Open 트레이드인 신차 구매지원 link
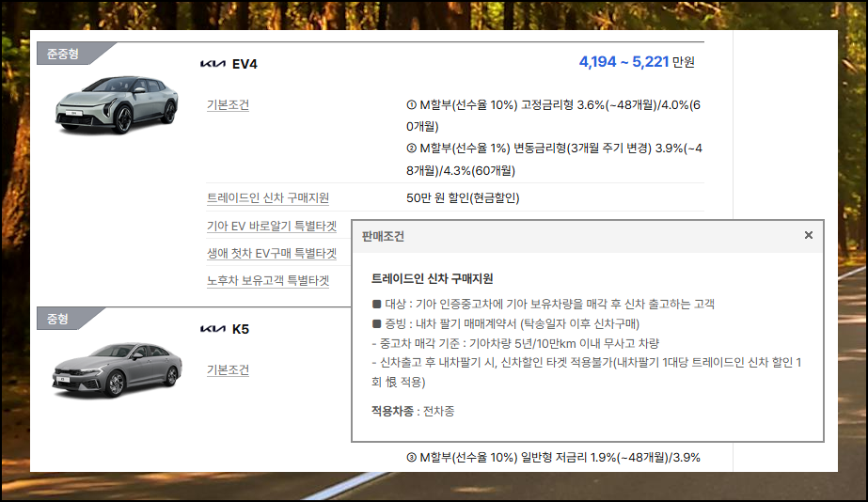The height and width of the screenshot is (502, 868). 268,197
